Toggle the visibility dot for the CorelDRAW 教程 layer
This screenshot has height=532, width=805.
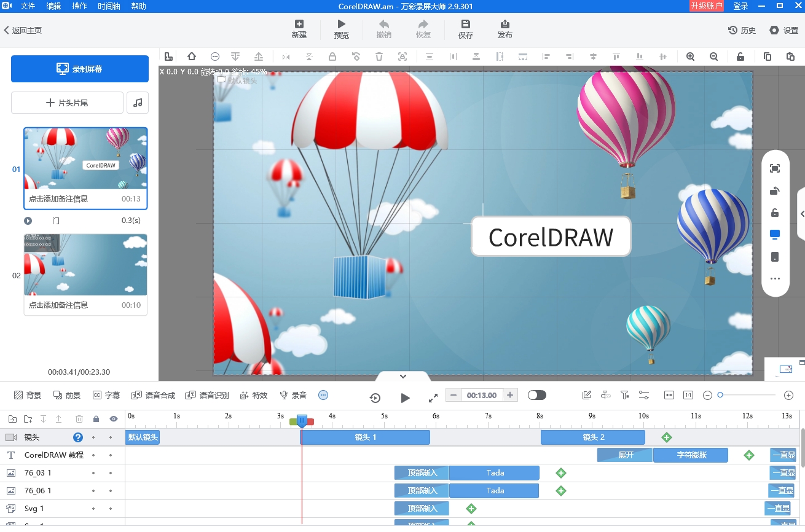pos(111,455)
